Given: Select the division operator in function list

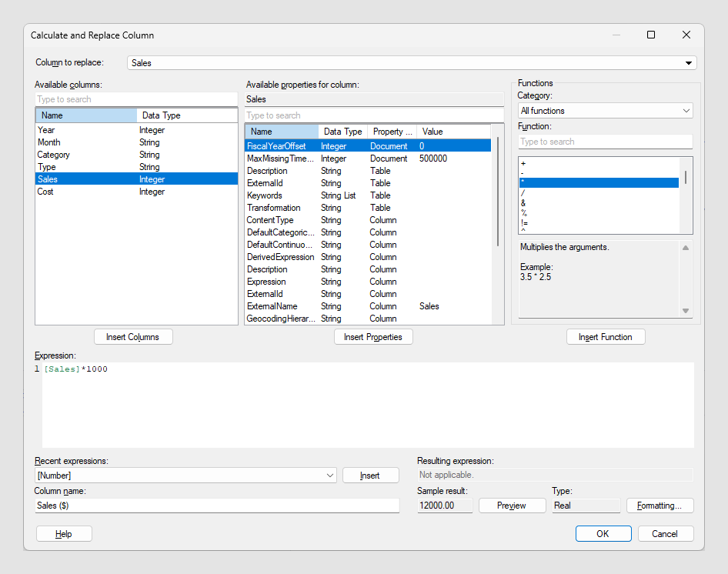Looking at the screenshot, I should pyautogui.click(x=523, y=193).
